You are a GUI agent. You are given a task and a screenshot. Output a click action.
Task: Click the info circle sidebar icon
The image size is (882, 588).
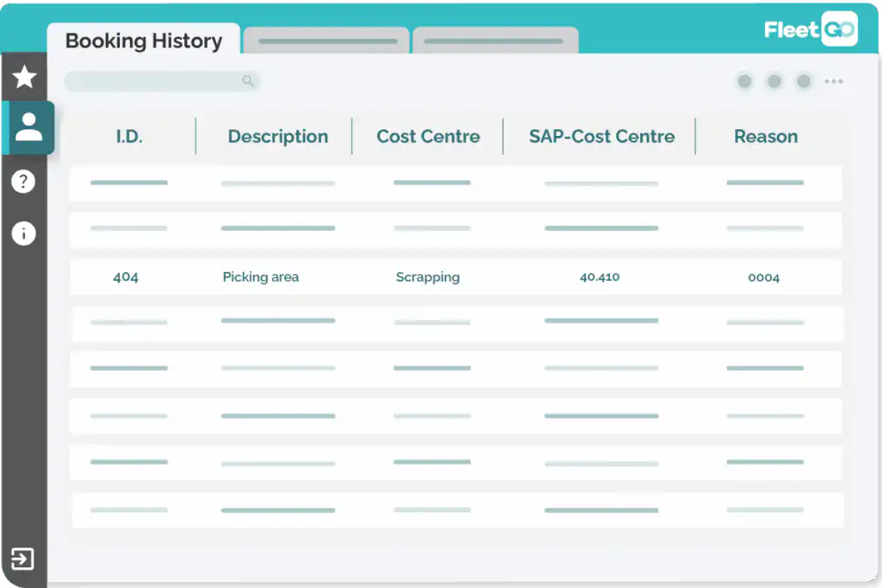pos(23,232)
